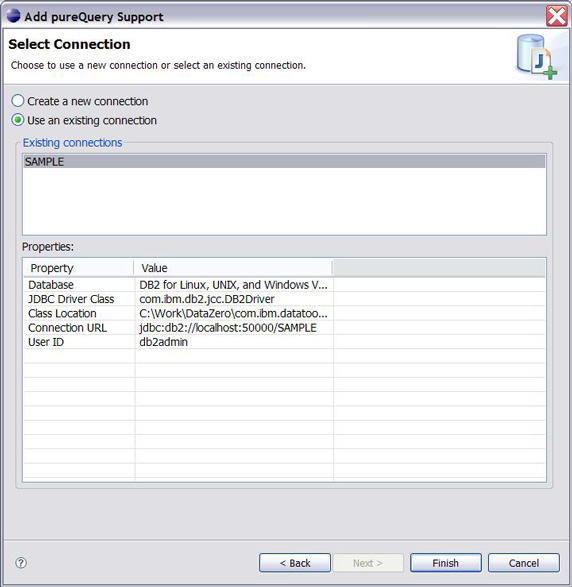Select the Database property row
Screen dimensions: 572x587
pos(284,285)
